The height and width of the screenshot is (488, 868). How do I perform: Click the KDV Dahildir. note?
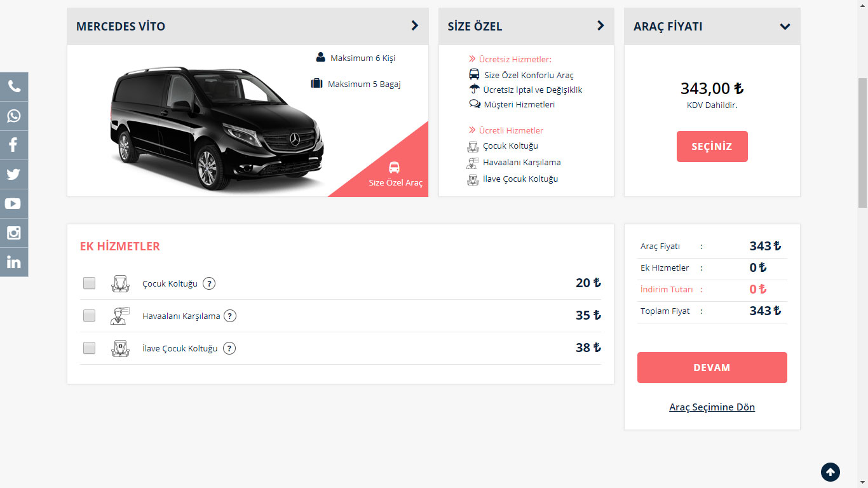(x=712, y=105)
